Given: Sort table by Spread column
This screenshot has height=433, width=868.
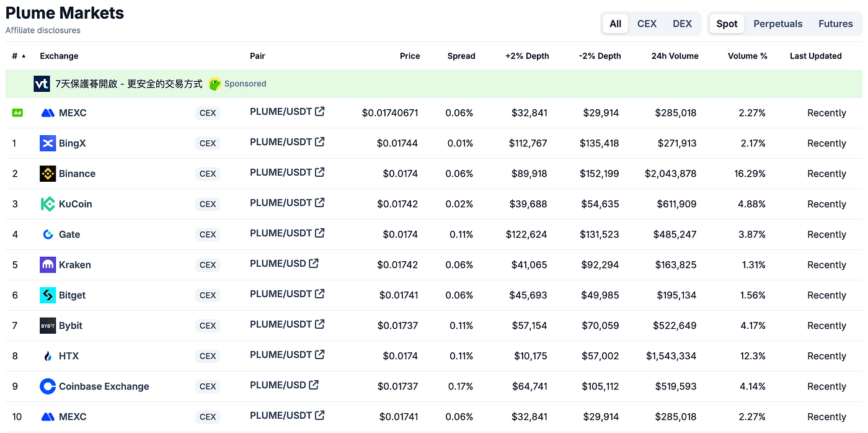Looking at the screenshot, I should click(461, 56).
